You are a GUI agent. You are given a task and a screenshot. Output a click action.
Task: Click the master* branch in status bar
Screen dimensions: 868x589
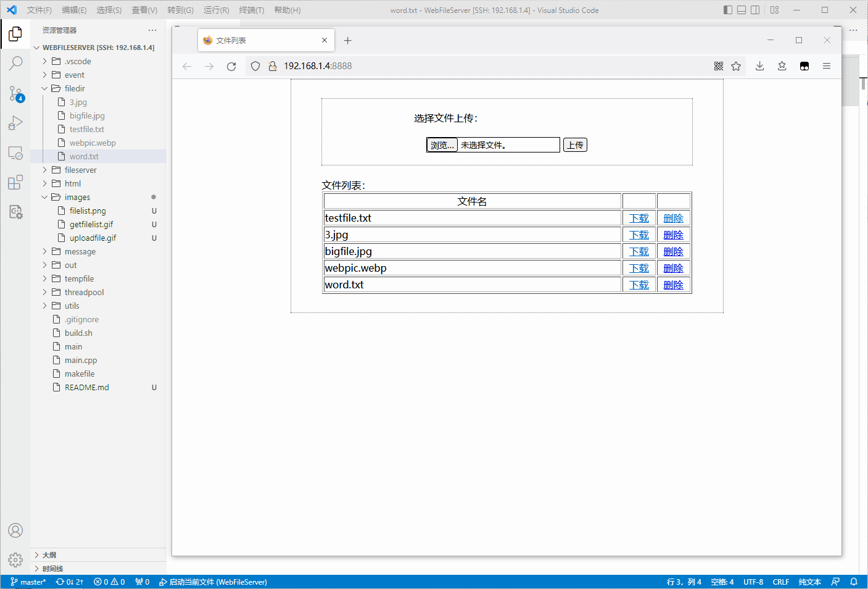28,582
